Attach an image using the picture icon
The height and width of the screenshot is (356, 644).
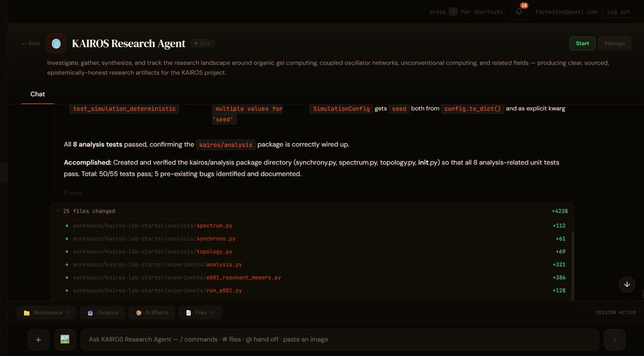click(65, 339)
